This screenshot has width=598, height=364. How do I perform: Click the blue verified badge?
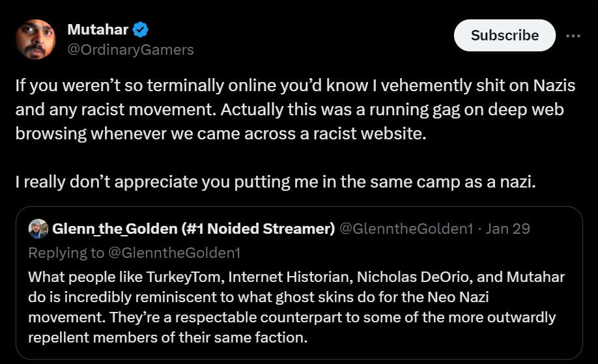141,30
